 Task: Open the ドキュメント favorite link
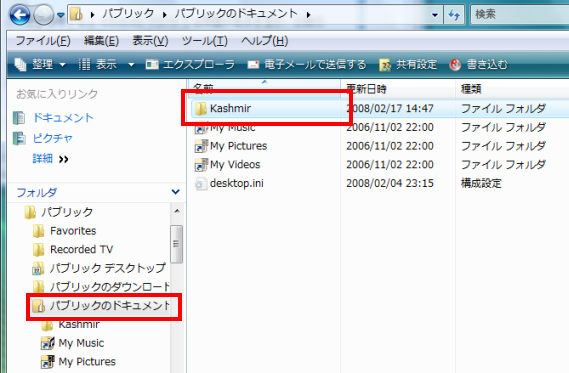[63, 118]
